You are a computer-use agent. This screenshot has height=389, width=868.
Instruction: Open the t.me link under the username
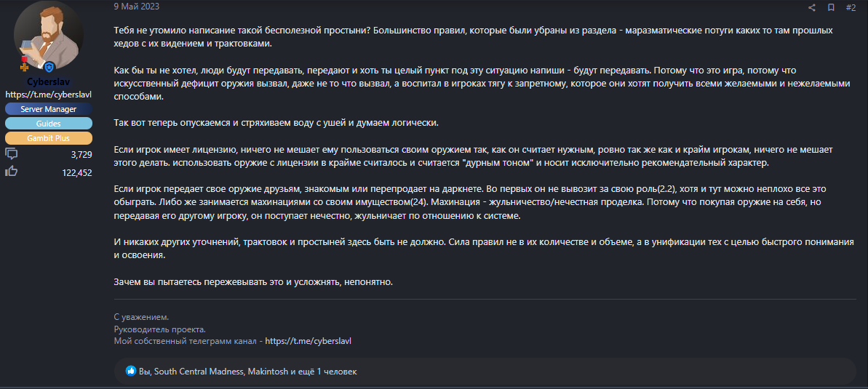(48, 95)
